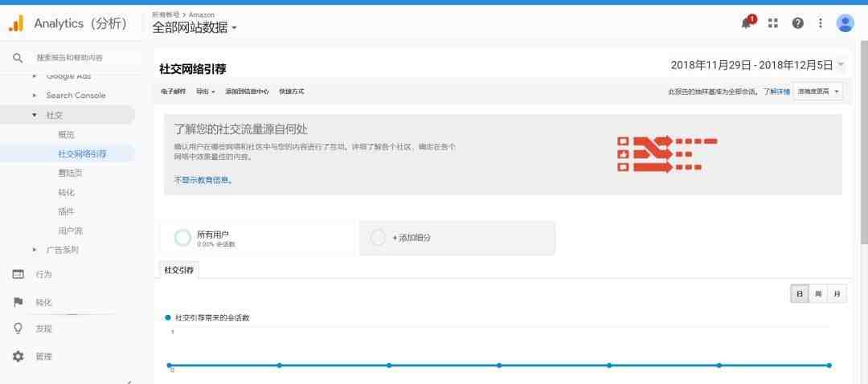Open the date range picker
The image size is (868, 384).
pos(757,65)
